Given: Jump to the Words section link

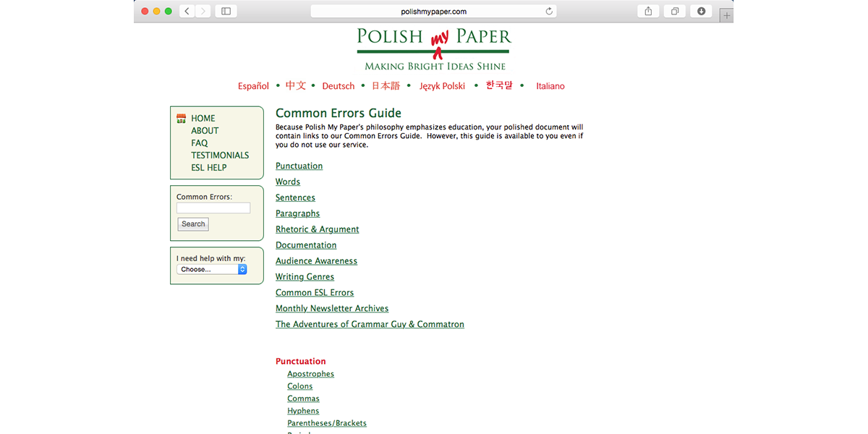Looking at the screenshot, I should (288, 182).
